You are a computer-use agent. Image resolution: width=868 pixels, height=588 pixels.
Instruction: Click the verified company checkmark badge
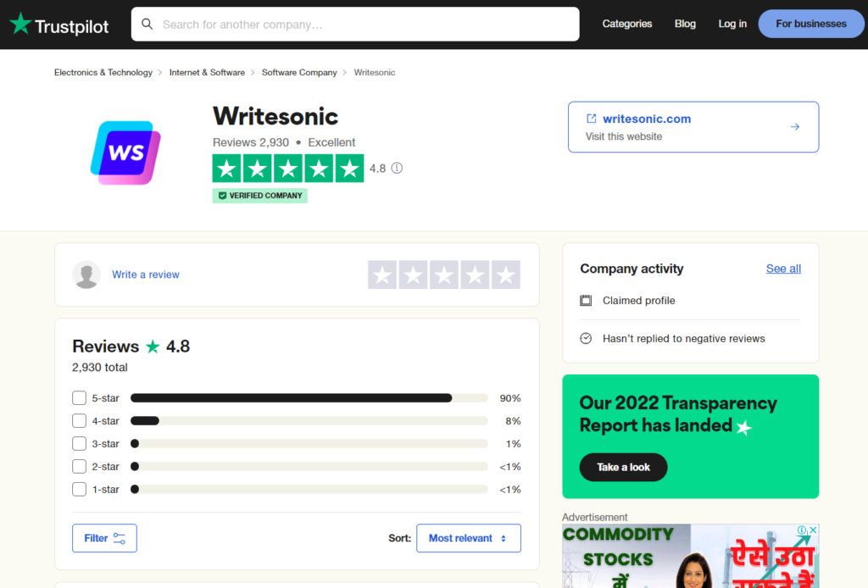click(259, 196)
